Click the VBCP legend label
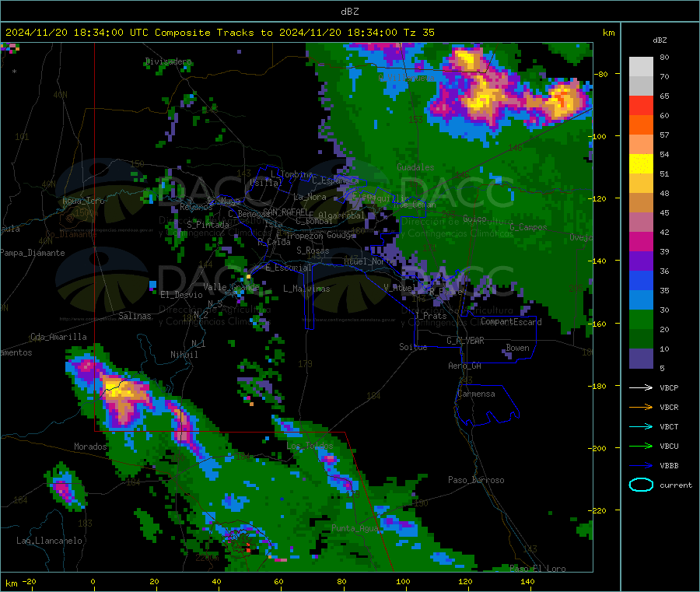Viewport: 700px width, 592px height. (x=669, y=387)
